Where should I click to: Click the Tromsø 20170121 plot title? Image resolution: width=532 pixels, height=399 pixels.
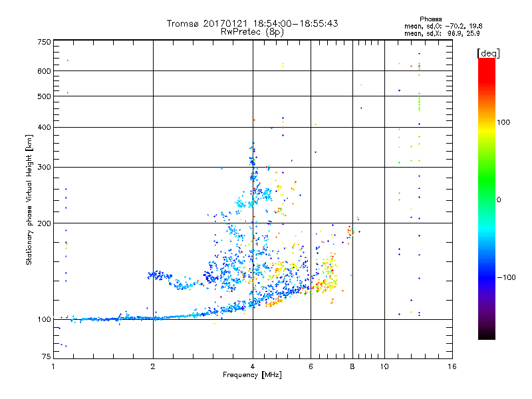point(252,23)
